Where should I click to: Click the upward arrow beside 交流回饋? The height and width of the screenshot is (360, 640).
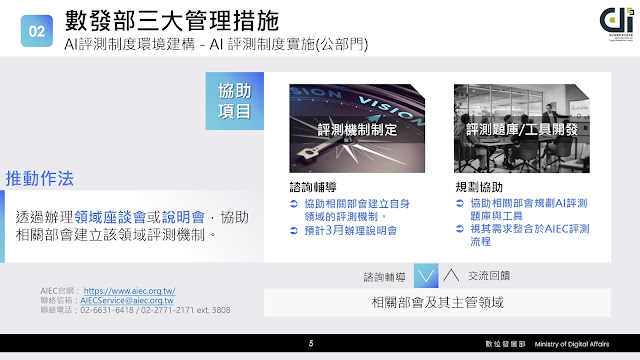pos(451,276)
